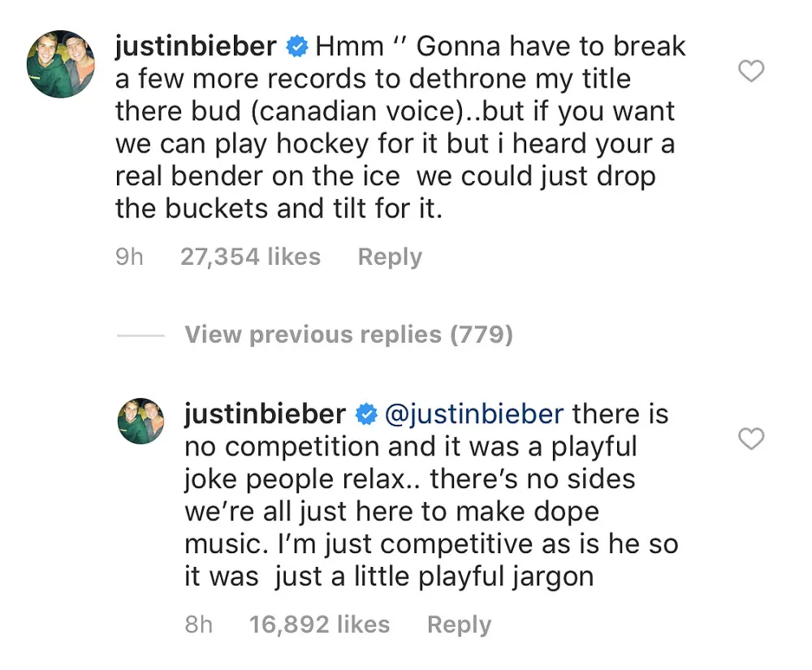This screenshot has height=670, width=812.
Task: Click the 9h timestamp on the top comment
Action: pos(130,257)
